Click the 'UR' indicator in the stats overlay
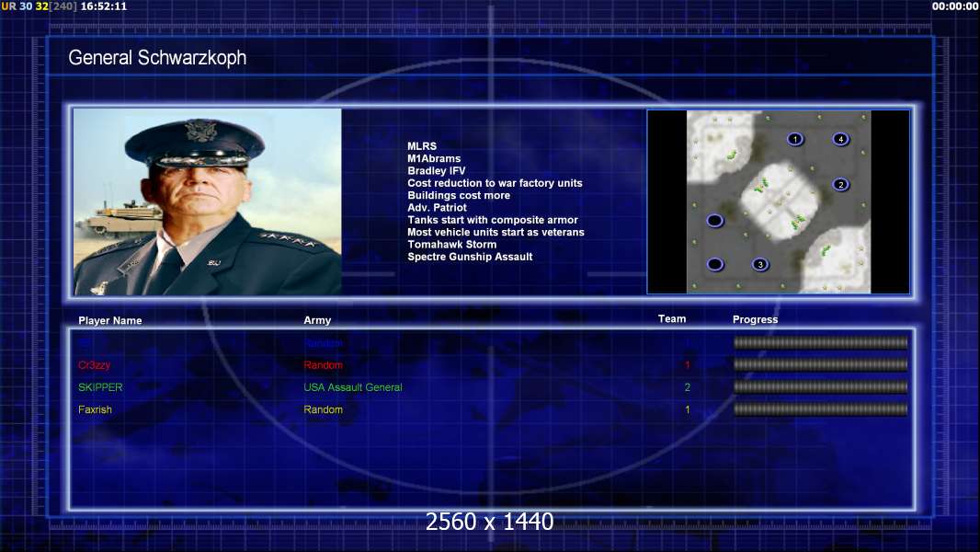980x552 pixels. click(9, 6)
